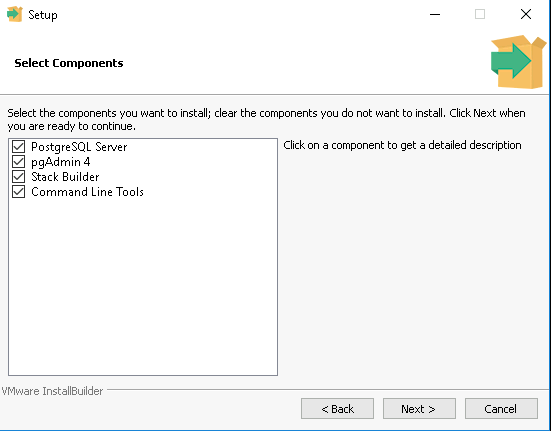Close the Setup window with X
Screen dimensions: 551x431
point(526,14)
